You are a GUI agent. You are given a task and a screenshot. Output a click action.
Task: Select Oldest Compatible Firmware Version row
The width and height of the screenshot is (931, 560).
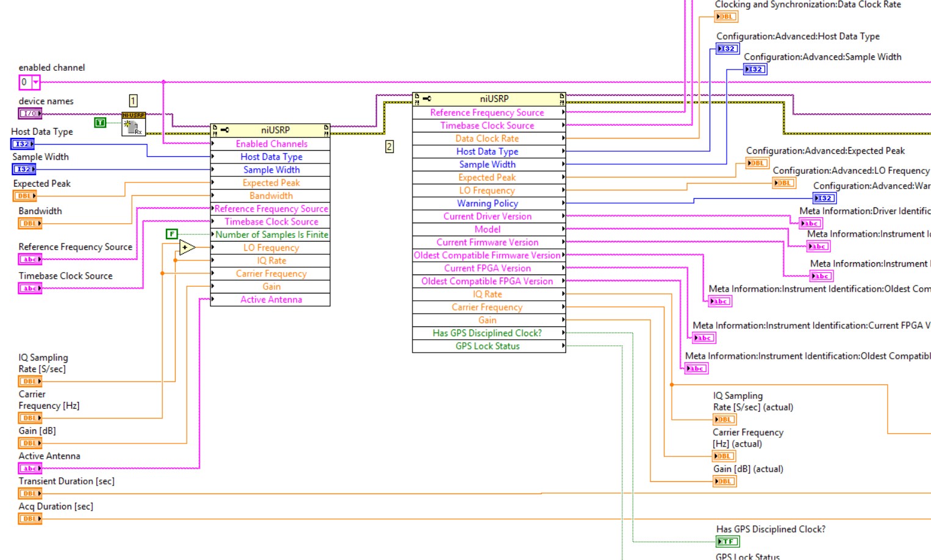489,255
